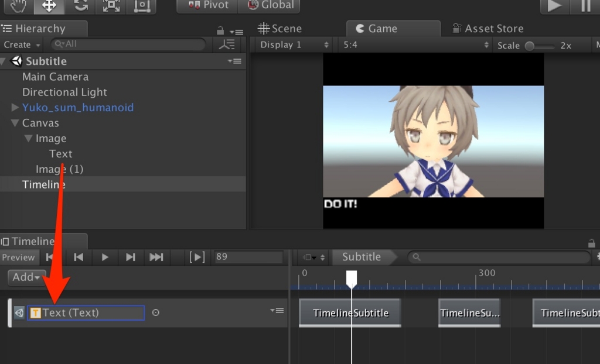Screen dimensions: 600x364
Task: Select Image (1) in the Hierarchy
Action: pyautogui.click(x=59, y=169)
